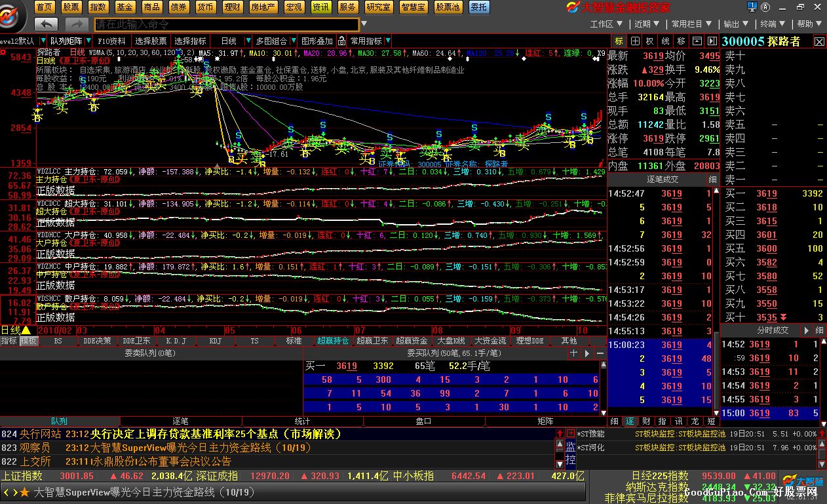Select the 财 tab below the tick list

647,421
